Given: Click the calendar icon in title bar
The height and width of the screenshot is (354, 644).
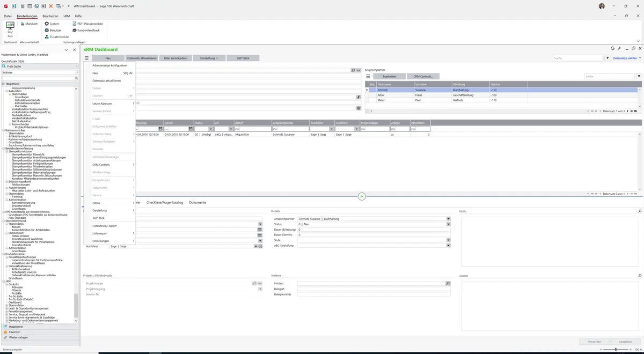Looking at the screenshot, I should coord(29,6).
